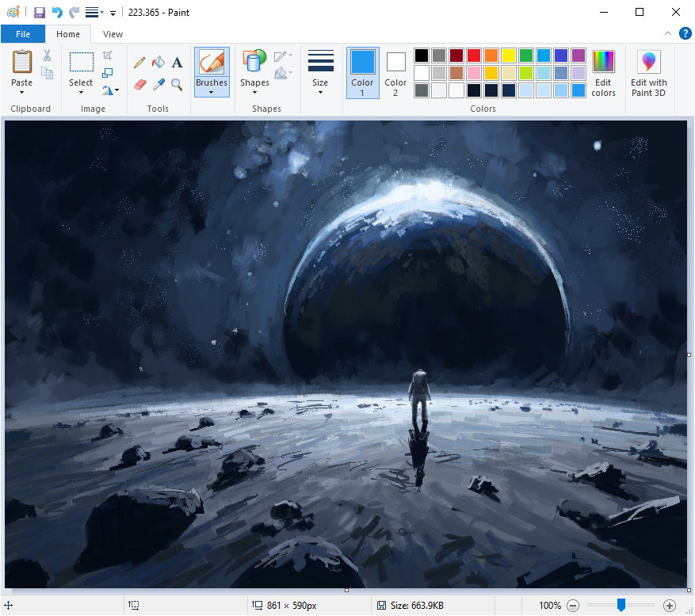This screenshot has width=695, height=616.
Task: Click the Zoom in plus button
Action: [670, 606]
